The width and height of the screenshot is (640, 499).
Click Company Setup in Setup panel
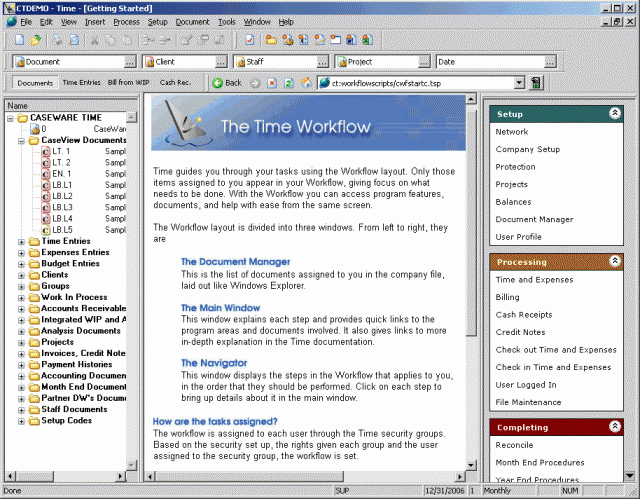[x=526, y=150]
